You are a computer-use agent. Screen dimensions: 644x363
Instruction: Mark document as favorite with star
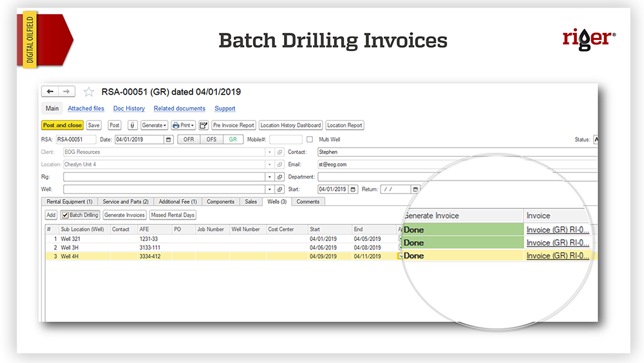pos(89,92)
